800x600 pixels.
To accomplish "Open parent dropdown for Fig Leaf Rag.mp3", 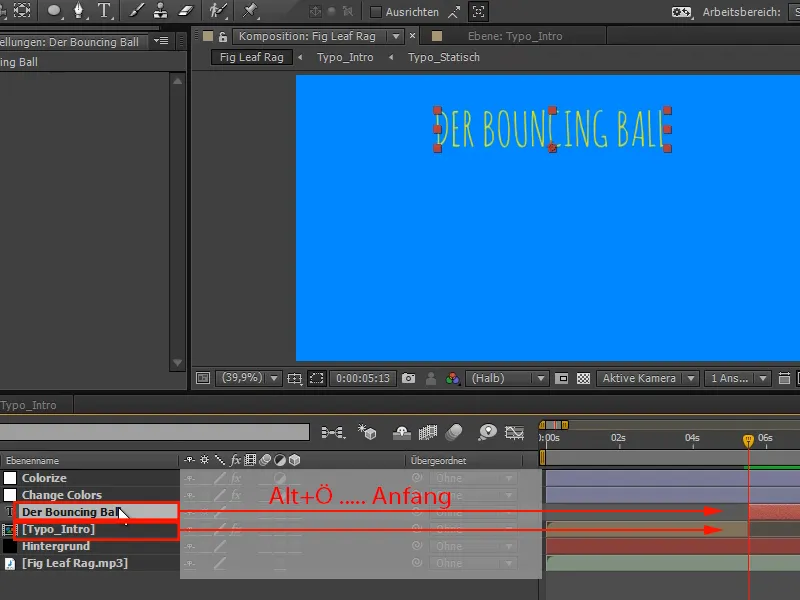I will click(473, 563).
